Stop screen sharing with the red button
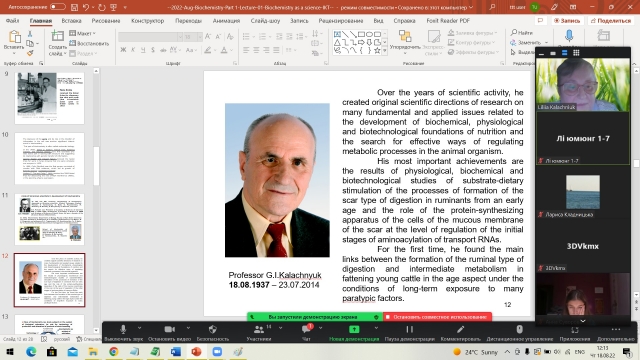The image size is (640, 360). click(437, 317)
